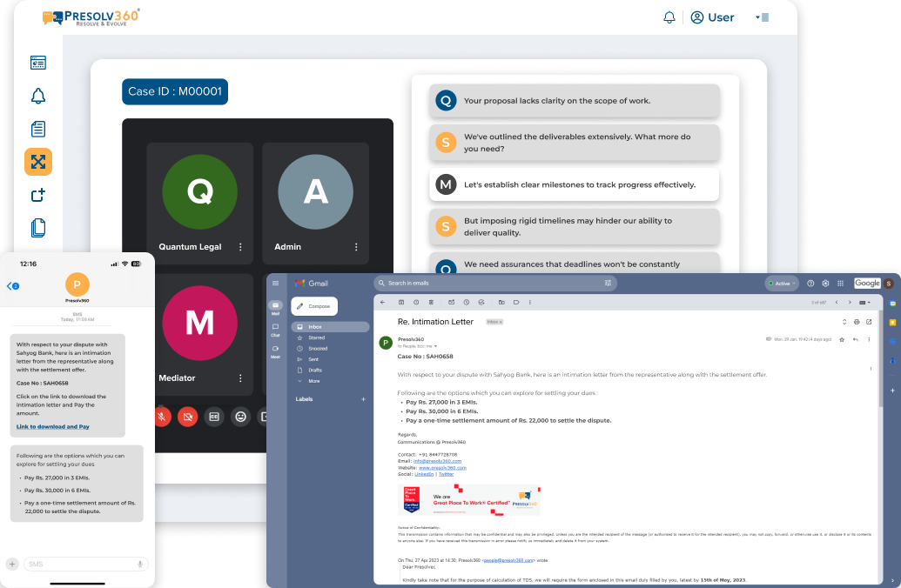The height and width of the screenshot is (588, 901).
Task: Select the Admin participant tile
Action: click(315, 204)
